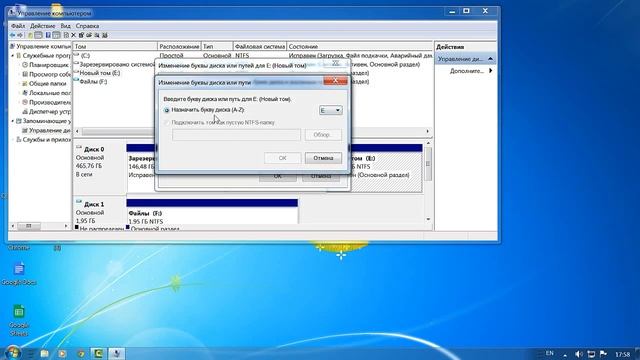
Task: Click the NTFS folder path input field
Action: (x=236, y=135)
